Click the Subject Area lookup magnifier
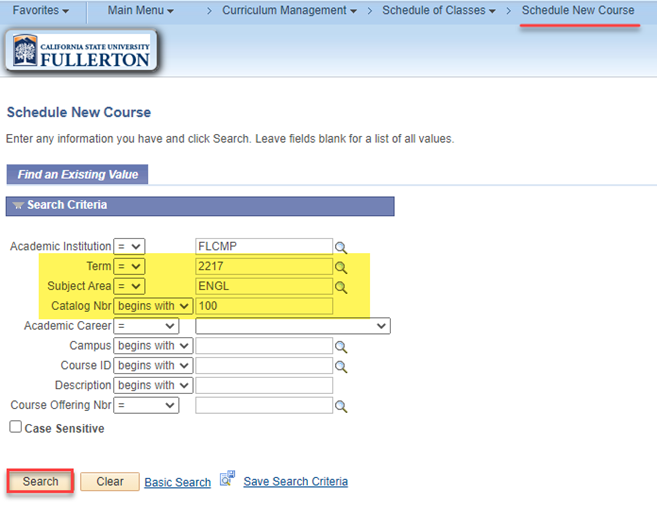 click(x=341, y=287)
